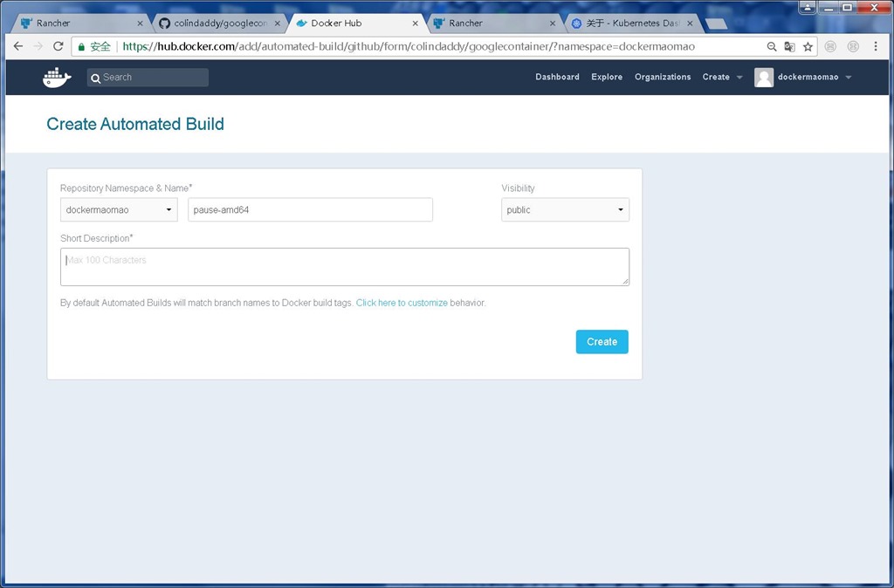Image resolution: width=894 pixels, height=588 pixels.
Task: Switch to the colindaddy/googlecon GitHub tab
Action: coord(219,24)
